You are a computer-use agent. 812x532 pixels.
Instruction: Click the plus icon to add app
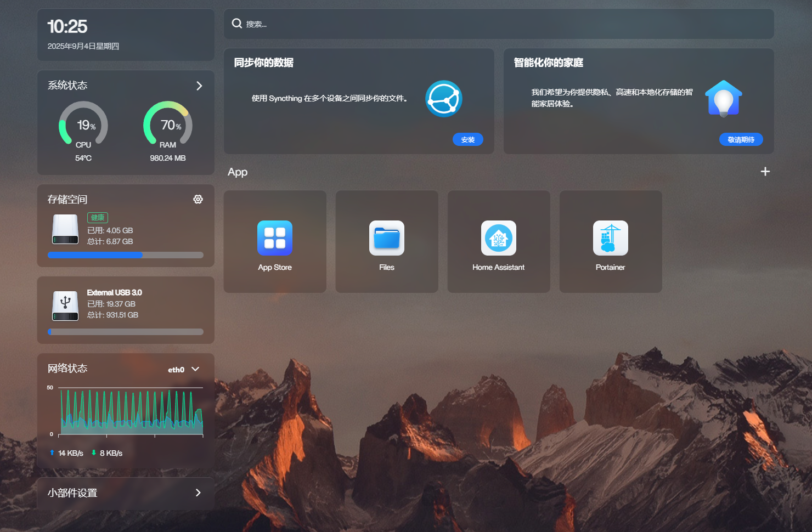pos(765,172)
